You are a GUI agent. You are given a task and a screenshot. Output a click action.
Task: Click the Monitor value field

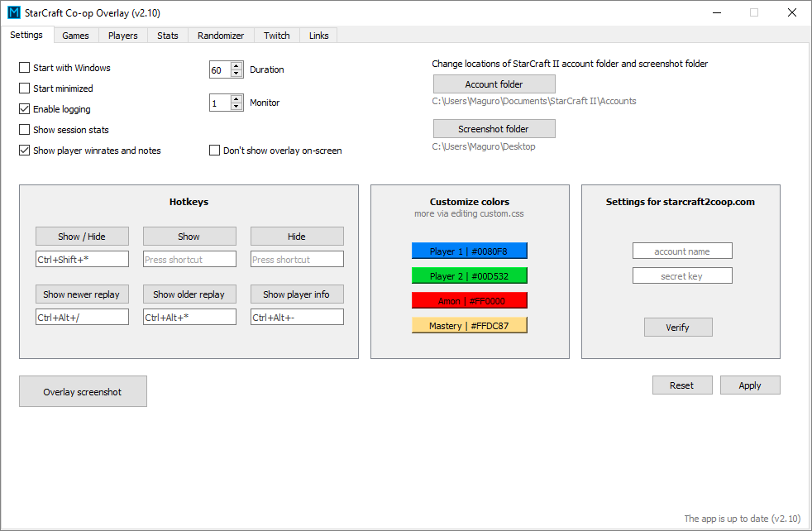[x=220, y=103]
